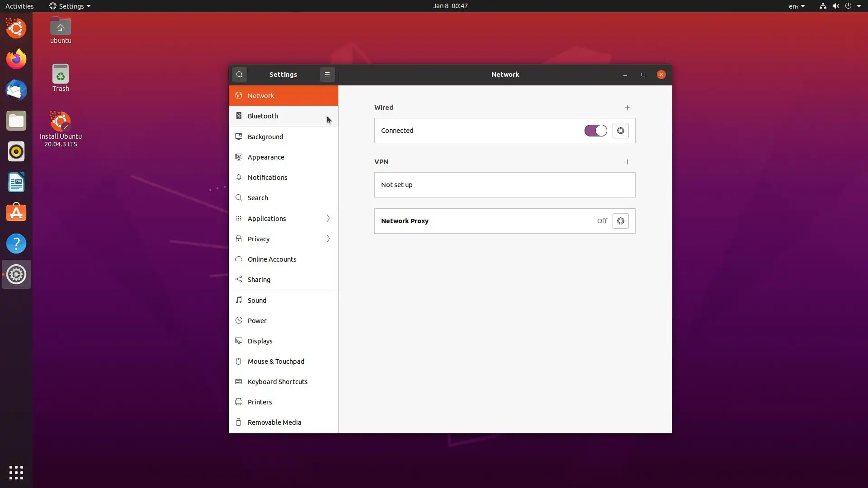This screenshot has width=868, height=488.
Task: Launch Ubuntu Software from the dock
Action: pyautogui.click(x=16, y=213)
